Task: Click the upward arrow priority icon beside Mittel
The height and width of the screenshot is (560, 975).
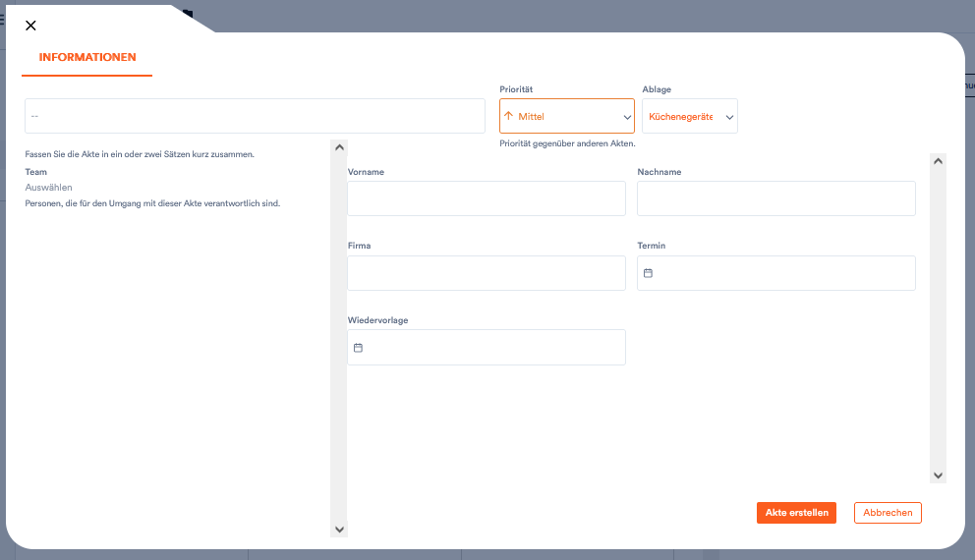Action: point(509,116)
